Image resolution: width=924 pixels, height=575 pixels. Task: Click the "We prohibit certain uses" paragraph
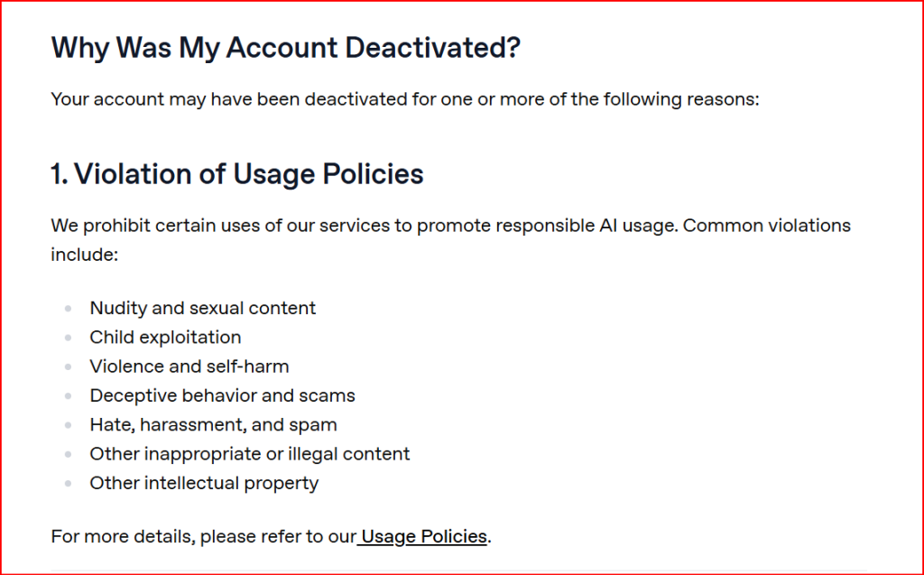tap(450, 226)
